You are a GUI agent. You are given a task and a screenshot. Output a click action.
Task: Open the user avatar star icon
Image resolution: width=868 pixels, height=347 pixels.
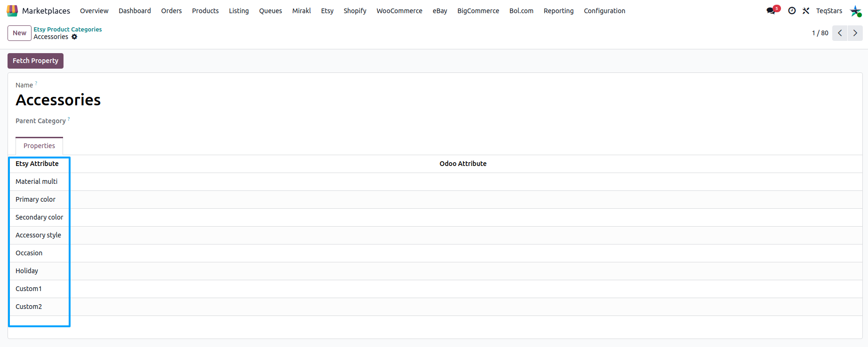pos(855,10)
